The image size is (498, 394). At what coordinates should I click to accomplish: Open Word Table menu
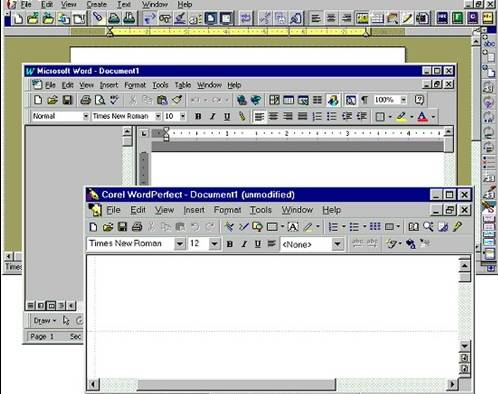pos(183,85)
